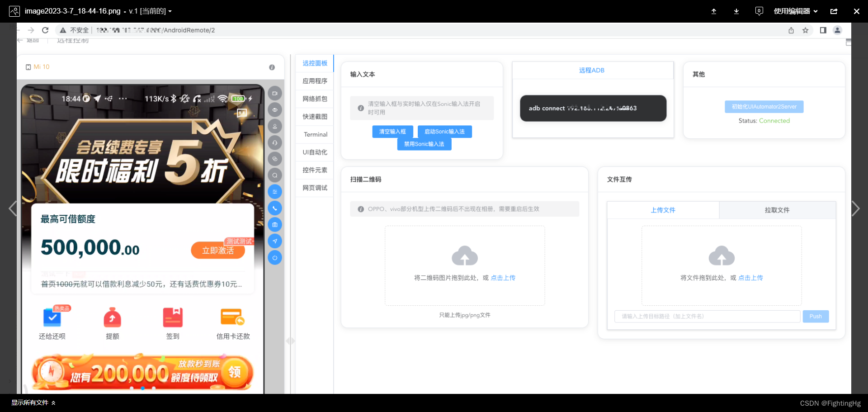
Task: Click the panel divider resize handle
Action: [x=290, y=341]
